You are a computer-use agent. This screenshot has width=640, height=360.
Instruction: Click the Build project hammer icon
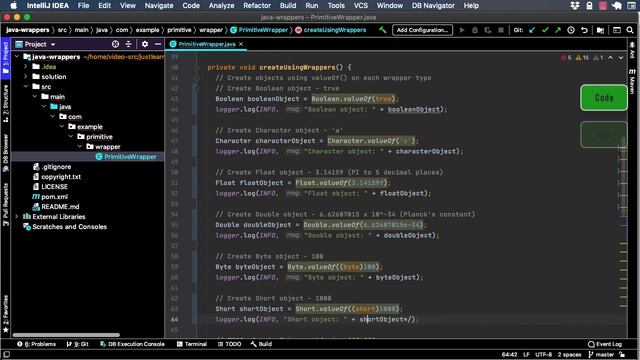[382, 30]
